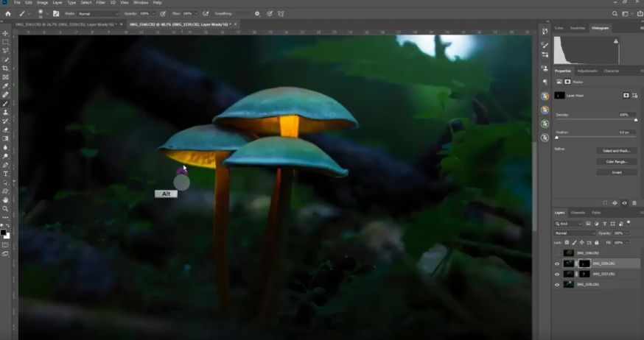Open the tool preset picker arrow
Image resolution: width=644 pixels, height=340 pixels.
pyautogui.click(x=29, y=13)
